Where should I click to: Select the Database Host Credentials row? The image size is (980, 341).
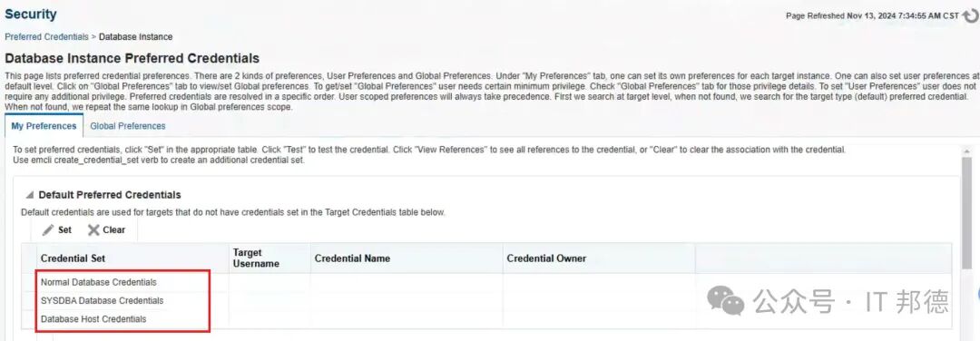pos(487,318)
